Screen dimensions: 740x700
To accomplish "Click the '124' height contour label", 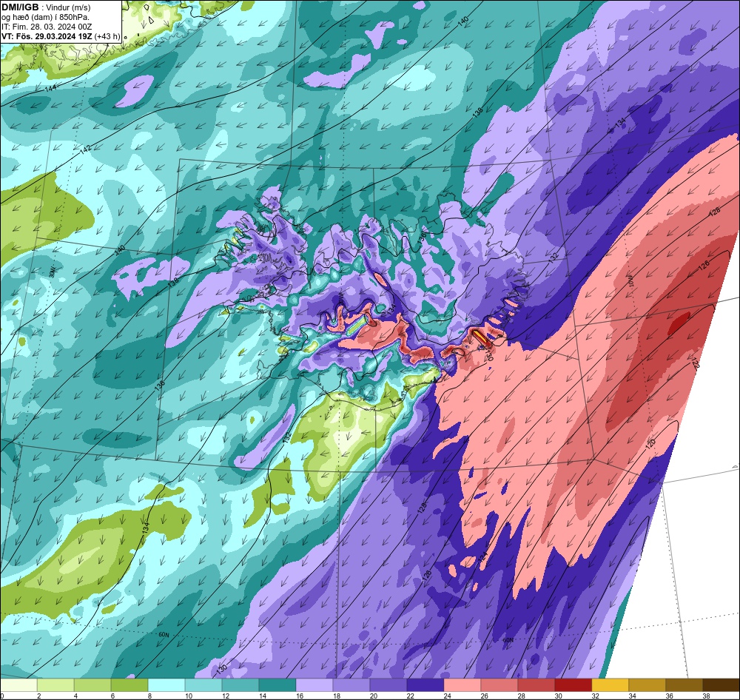I will (x=482, y=557).
